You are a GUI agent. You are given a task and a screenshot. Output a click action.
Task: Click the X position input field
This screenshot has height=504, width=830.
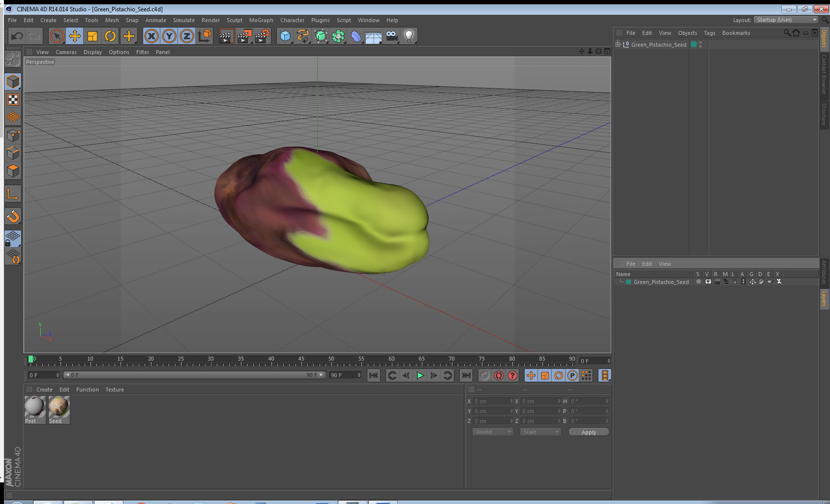[492, 401]
